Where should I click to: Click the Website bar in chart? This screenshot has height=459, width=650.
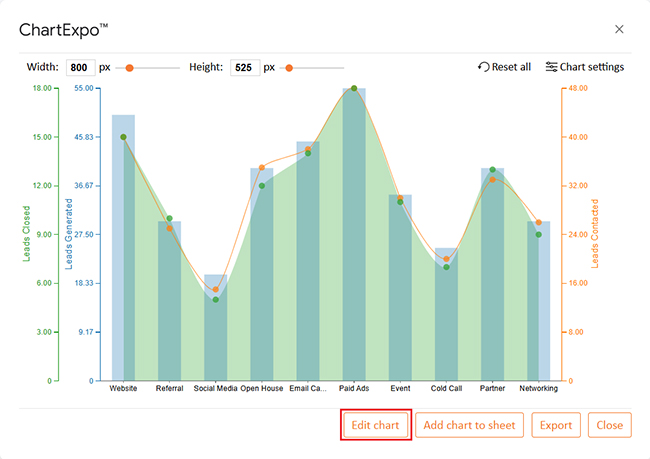[x=123, y=250]
